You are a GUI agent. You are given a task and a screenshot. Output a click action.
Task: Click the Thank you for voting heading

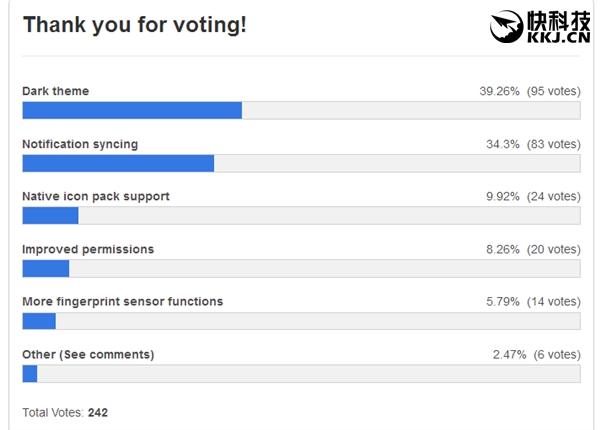pos(134,25)
